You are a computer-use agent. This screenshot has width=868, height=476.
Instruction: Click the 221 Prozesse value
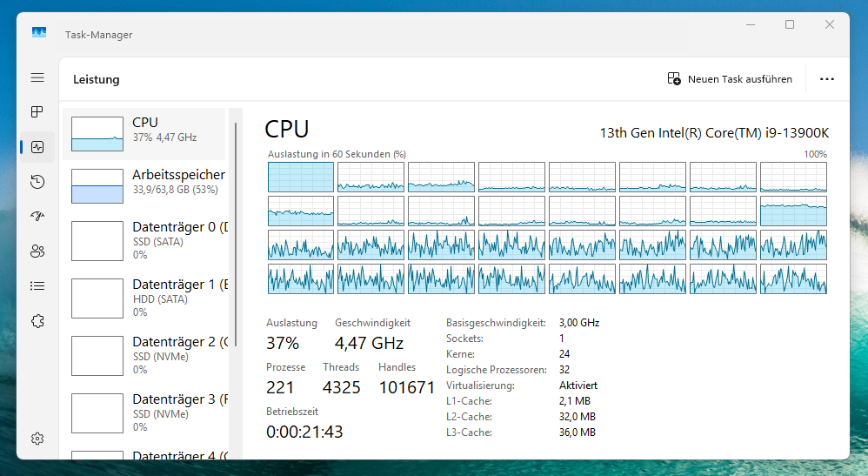pyautogui.click(x=280, y=387)
